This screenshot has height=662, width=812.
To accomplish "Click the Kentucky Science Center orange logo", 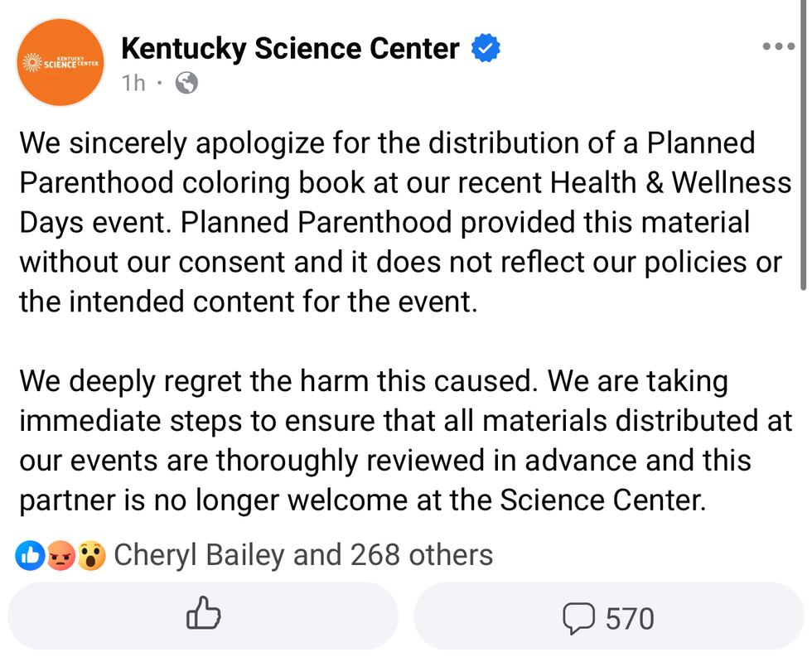I will click(x=60, y=62).
